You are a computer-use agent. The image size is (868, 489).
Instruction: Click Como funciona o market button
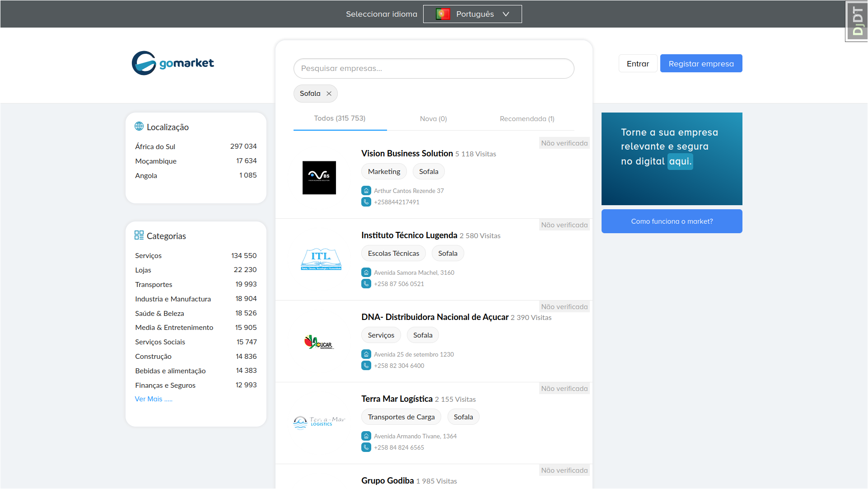(672, 221)
